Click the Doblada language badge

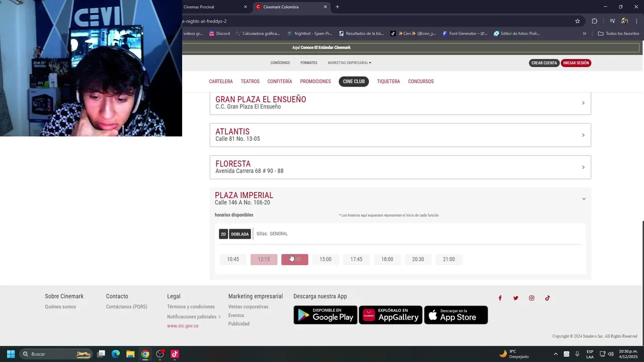pyautogui.click(x=240, y=234)
